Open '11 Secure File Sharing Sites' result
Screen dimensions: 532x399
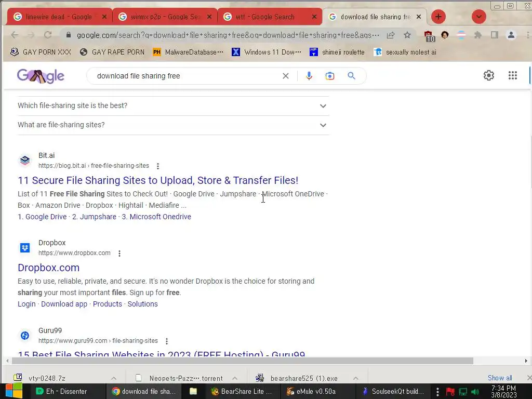158,180
